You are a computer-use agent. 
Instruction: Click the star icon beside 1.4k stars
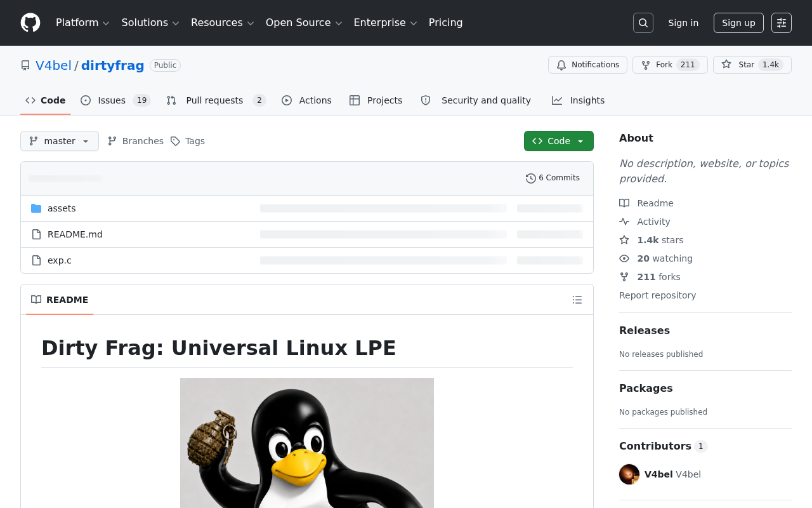coord(624,240)
